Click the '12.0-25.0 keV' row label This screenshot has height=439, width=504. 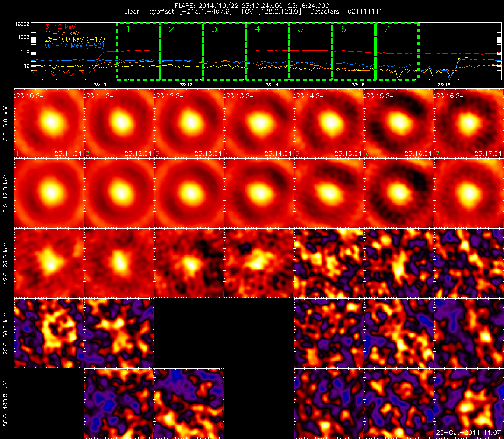[6, 264]
